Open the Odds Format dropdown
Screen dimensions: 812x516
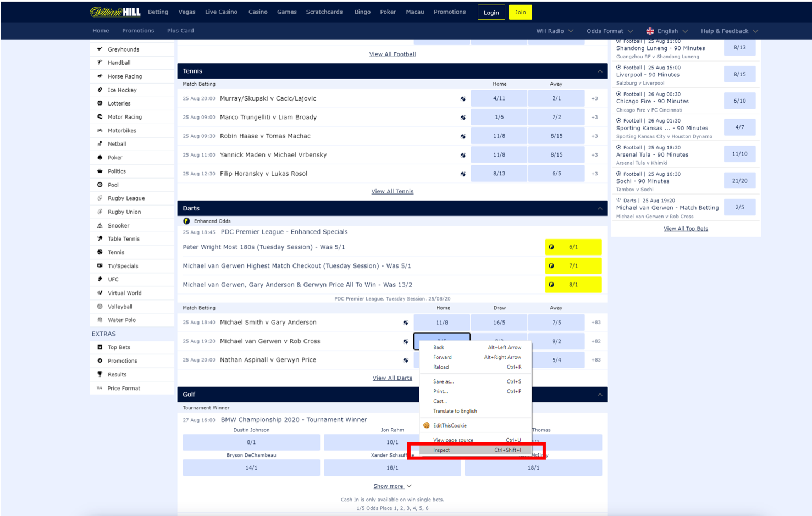coord(610,31)
